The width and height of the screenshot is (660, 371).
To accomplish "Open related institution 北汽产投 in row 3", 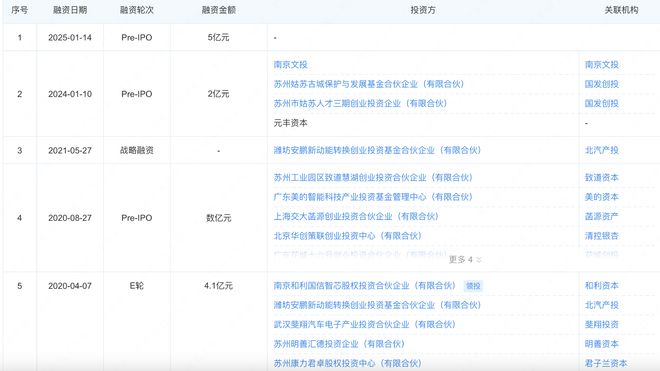I will (601, 150).
